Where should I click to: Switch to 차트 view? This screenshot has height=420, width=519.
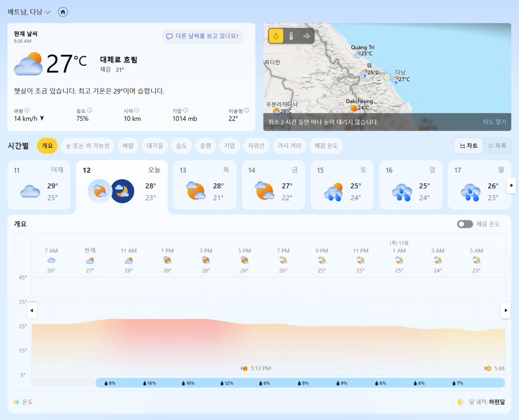pos(469,146)
